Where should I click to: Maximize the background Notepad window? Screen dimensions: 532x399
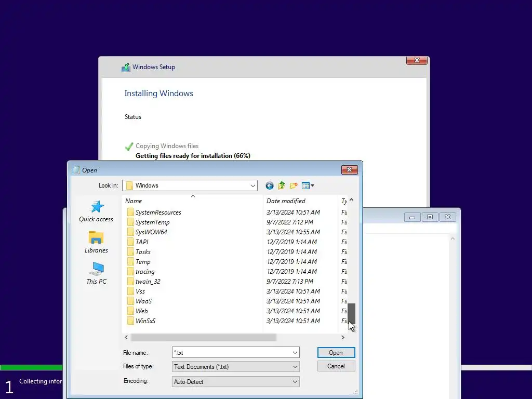coord(430,217)
